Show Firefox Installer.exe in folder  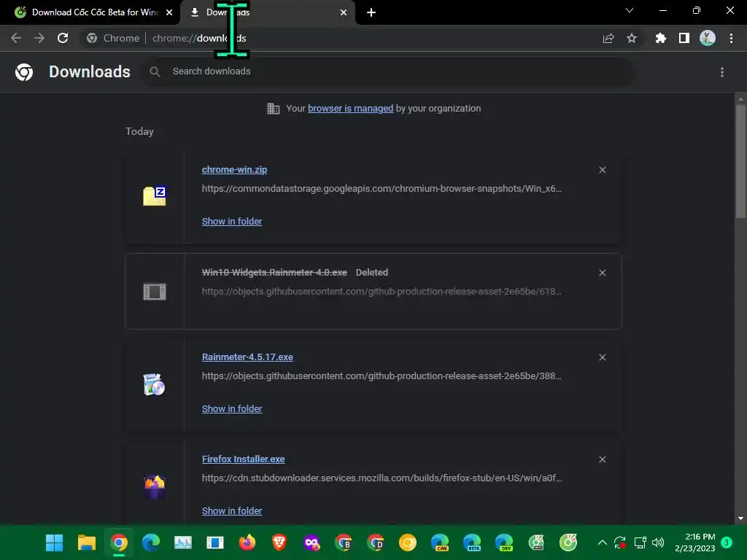231,511
